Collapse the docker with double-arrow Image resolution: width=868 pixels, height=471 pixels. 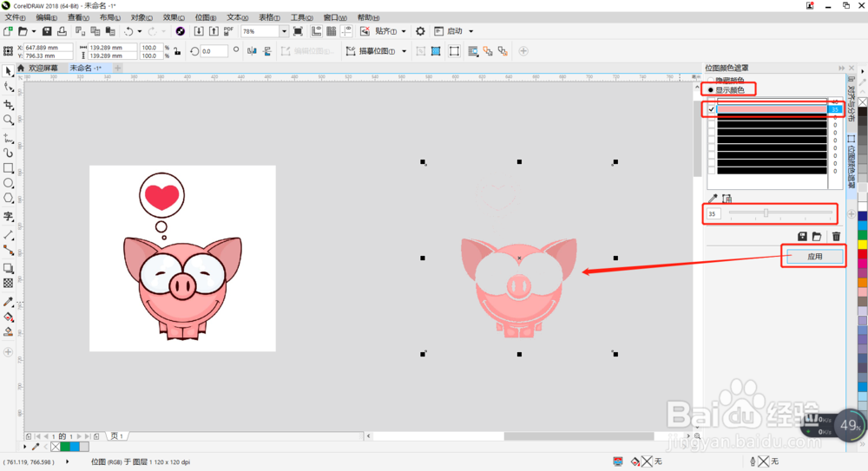pyautogui.click(x=841, y=68)
